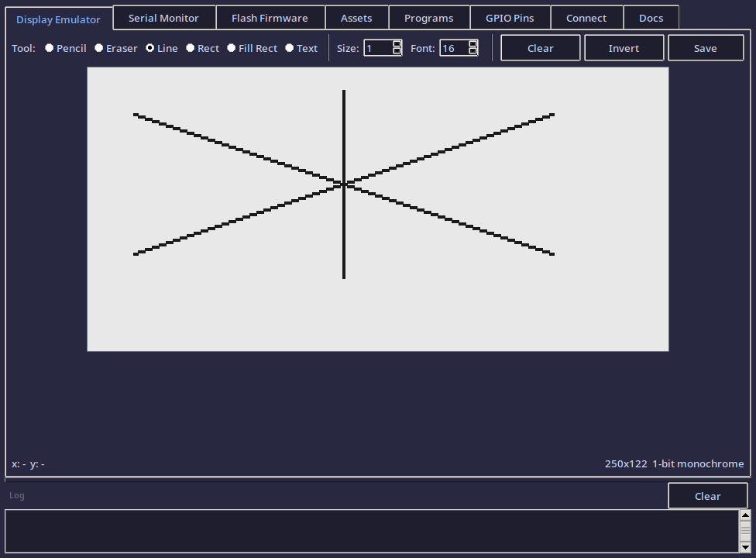Switch to the Flash Firmware tab
The height and width of the screenshot is (558, 756).
(x=270, y=17)
